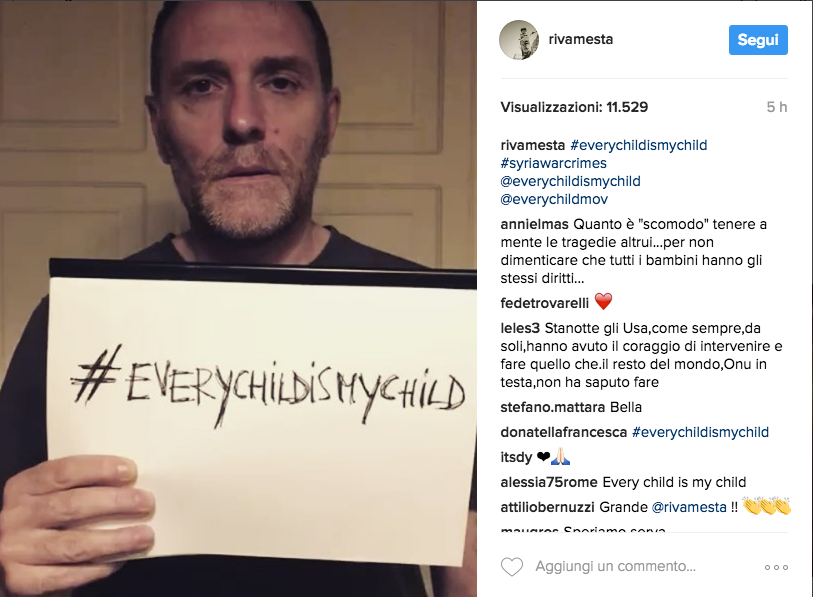Click the Segui follow button
The image size is (813, 597).
click(x=758, y=40)
